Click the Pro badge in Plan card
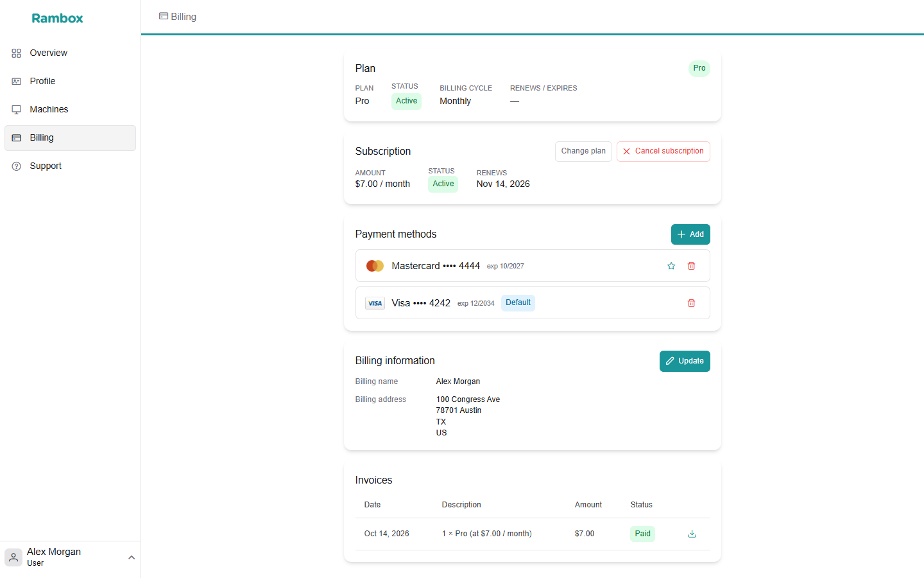Viewport: 924px width, 578px height. (x=699, y=68)
